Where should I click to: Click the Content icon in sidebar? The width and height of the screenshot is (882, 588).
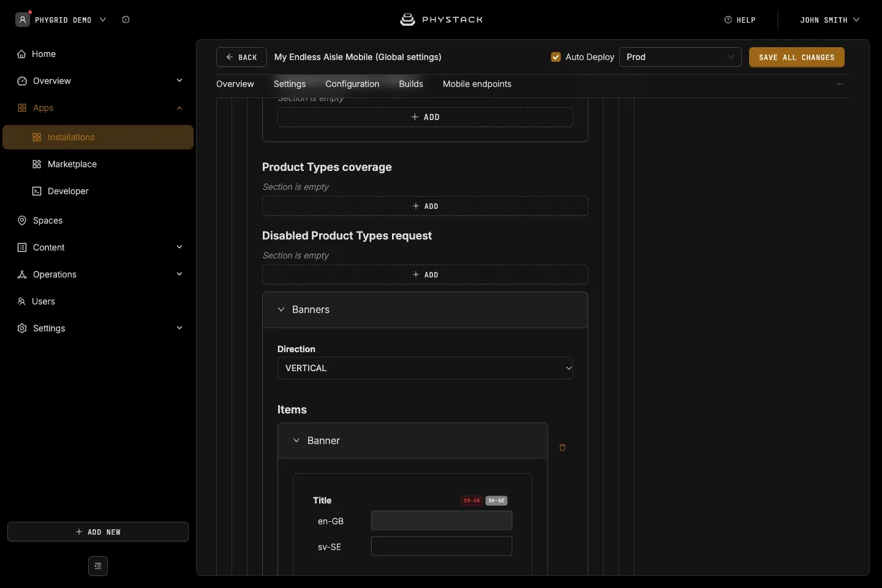[x=22, y=247]
